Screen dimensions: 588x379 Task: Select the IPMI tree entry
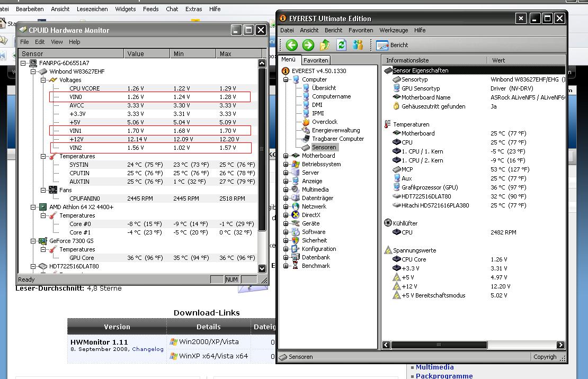coord(318,113)
